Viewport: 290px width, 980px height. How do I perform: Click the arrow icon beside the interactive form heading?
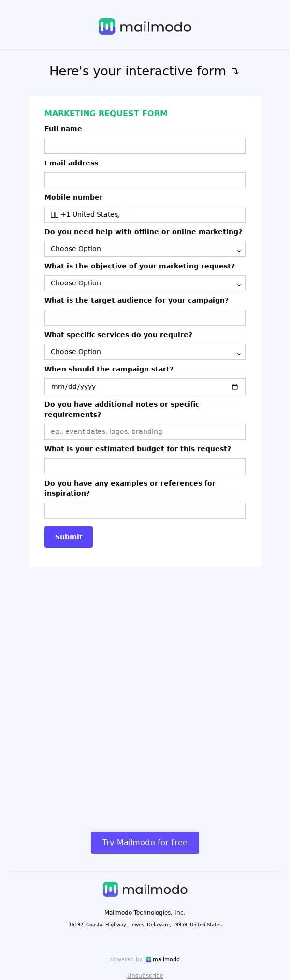[235, 72]
